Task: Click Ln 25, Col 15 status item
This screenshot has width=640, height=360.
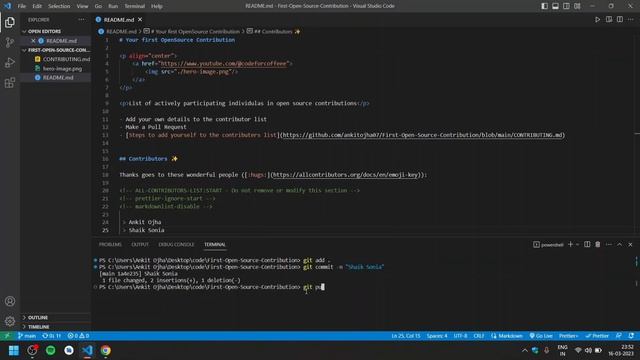Action: click(x=406, y=336)
